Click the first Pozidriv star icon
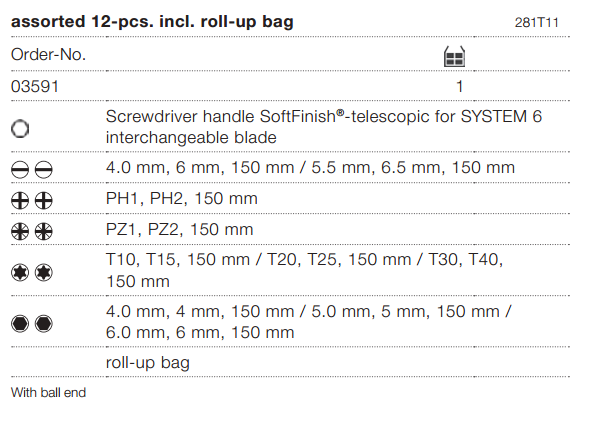599x431 pixels. point(20,232)
